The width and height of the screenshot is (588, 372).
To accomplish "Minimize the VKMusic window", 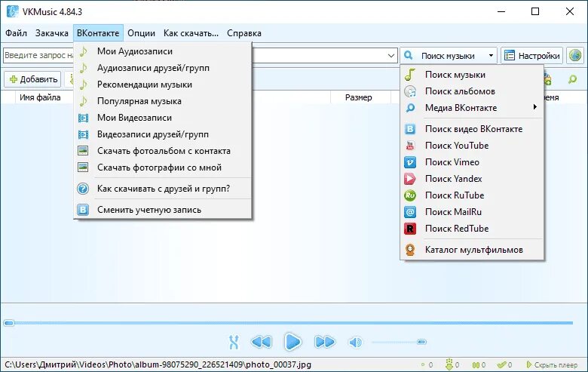I will (x=501, y=11).
